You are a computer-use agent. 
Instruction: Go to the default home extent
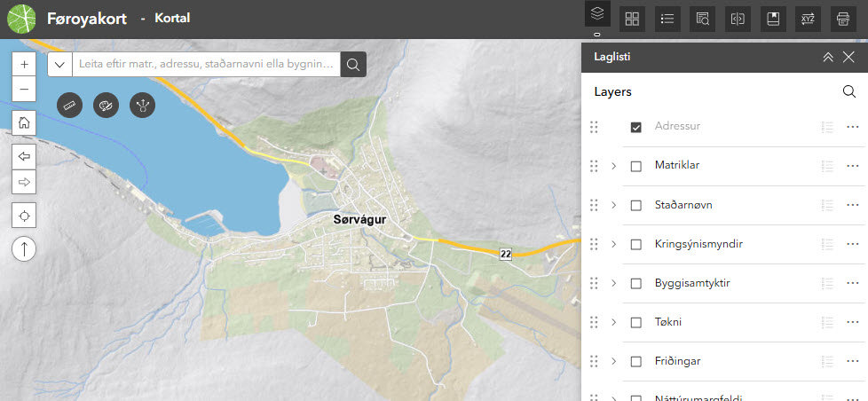[24, 123]
